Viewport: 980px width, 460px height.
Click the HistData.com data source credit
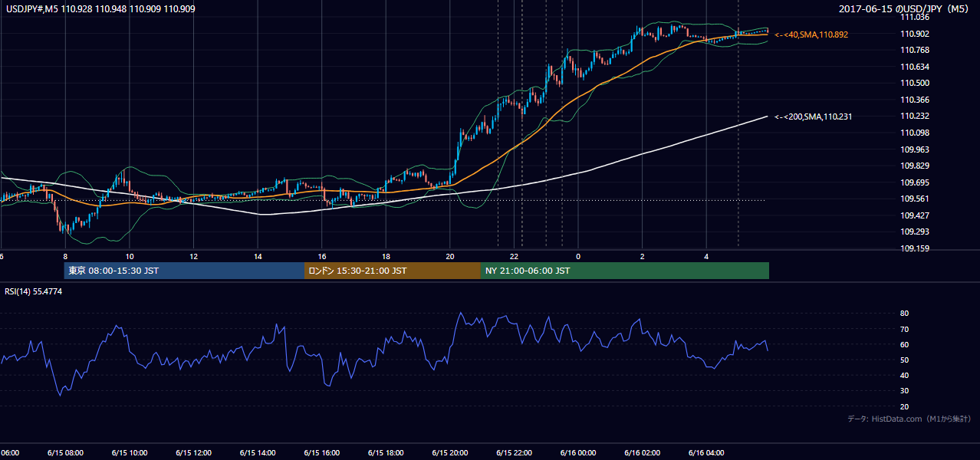[909, 419]
